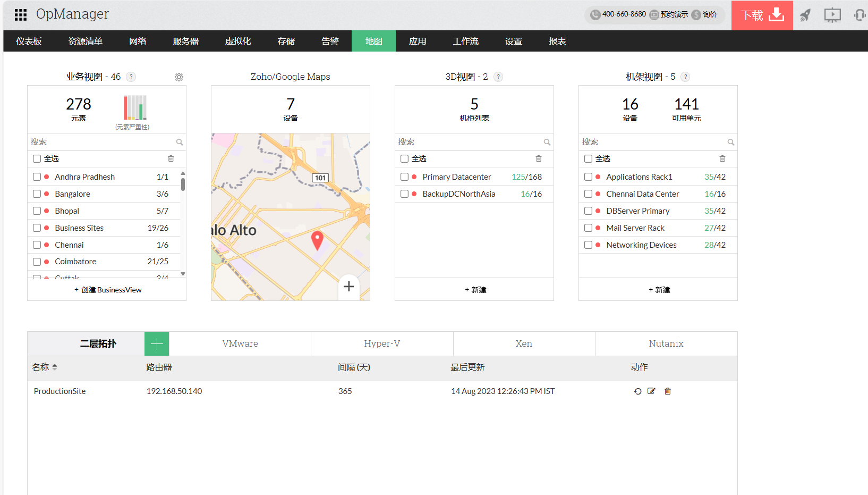Switch to the VMware tab
The width and height of the screenshot is (868, 495).
240,344
